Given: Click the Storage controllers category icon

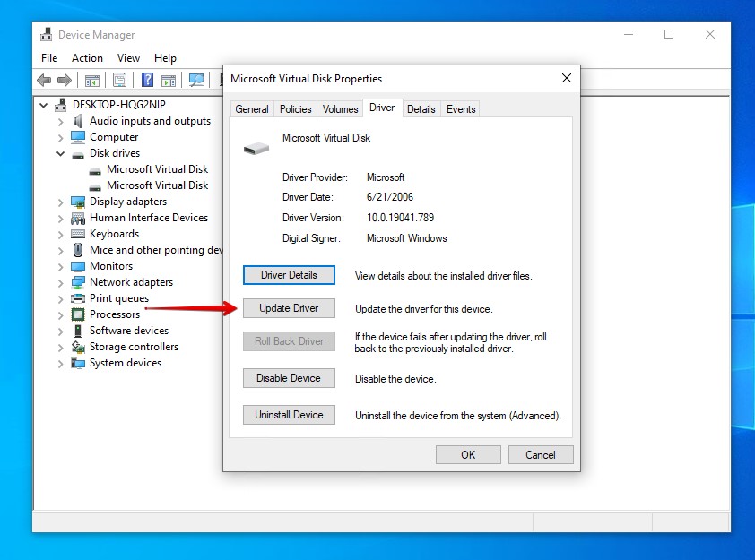Looking at the screenshot, I should (x=77, y=347).
